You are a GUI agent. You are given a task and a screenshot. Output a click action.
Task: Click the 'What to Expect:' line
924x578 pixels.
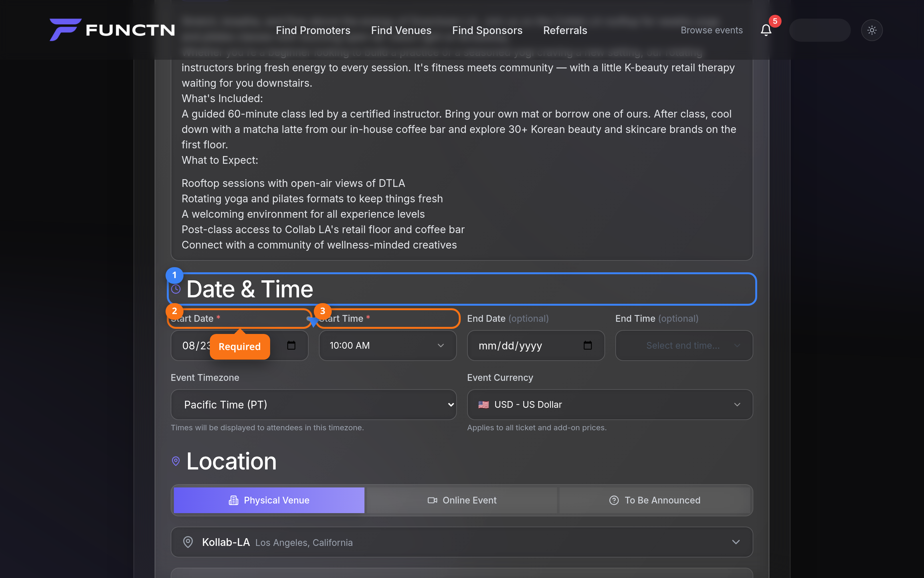click(x=220, y=160)
